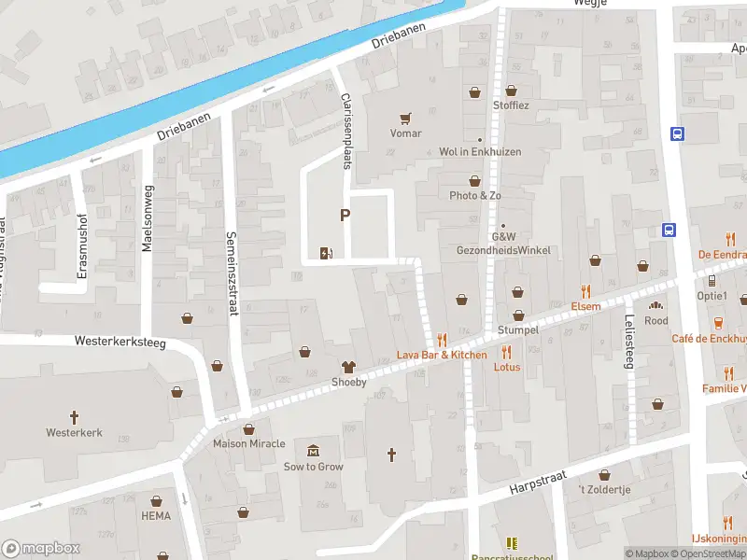Screen dimensions: 747x560
Task: Click the Vomar shopping cart icon
Action: 403,116
